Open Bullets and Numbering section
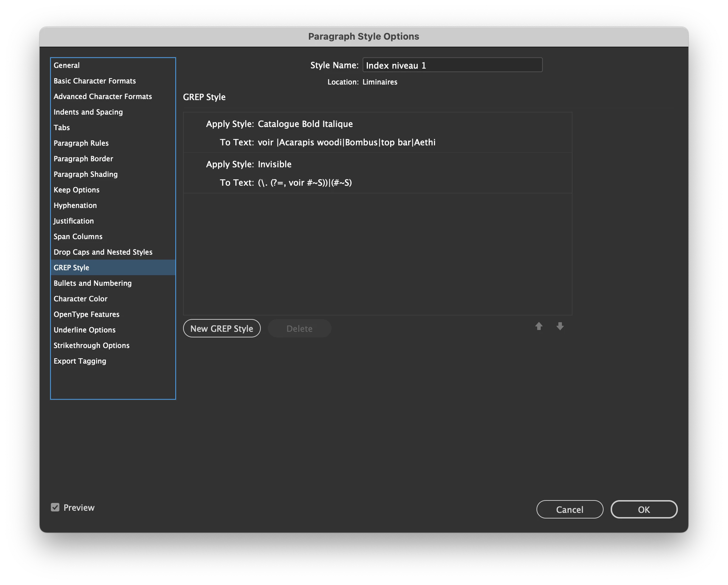Image resolution: width=728 pixels, height=585 pixels. point(93,283)
